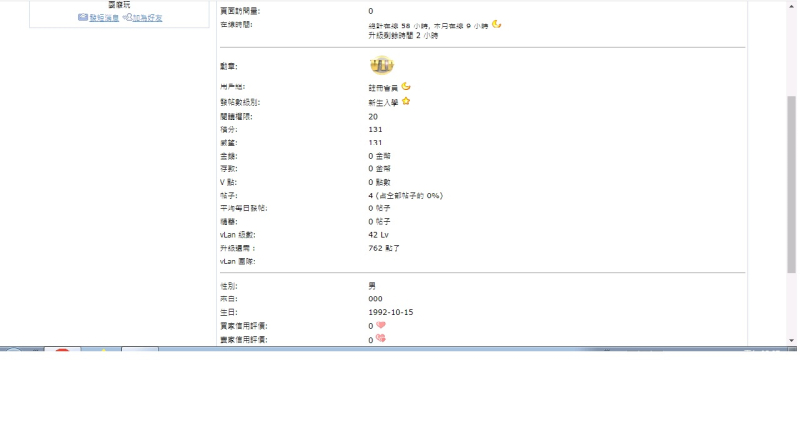
Task: Click the 'vLan 級數' label
Action: pos(237,235)
